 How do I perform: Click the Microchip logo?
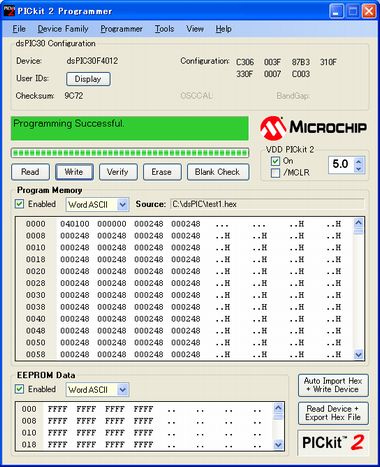tap(313, 128)
